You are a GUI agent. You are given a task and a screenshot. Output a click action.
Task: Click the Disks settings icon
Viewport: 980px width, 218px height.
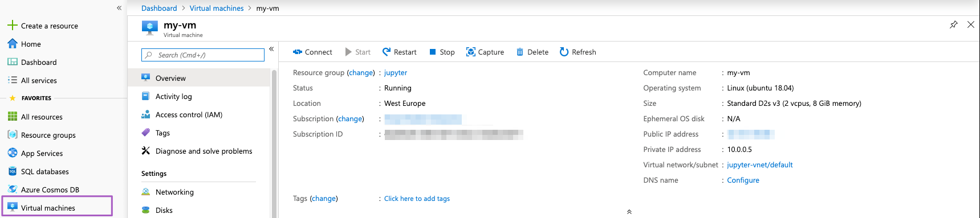(x=146, y=210)
